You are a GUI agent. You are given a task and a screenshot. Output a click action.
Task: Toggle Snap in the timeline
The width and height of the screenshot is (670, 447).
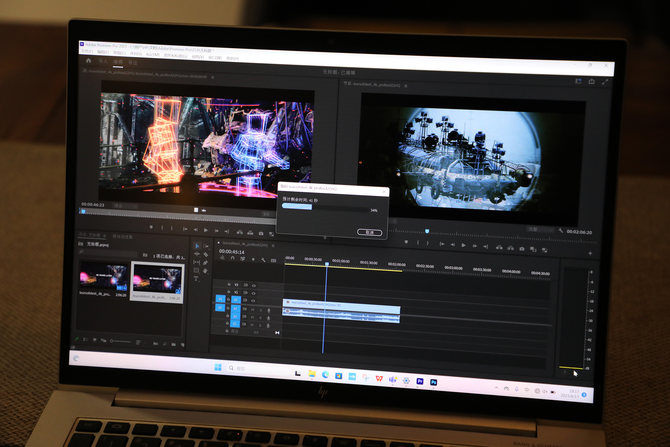(x=233, y=258)
